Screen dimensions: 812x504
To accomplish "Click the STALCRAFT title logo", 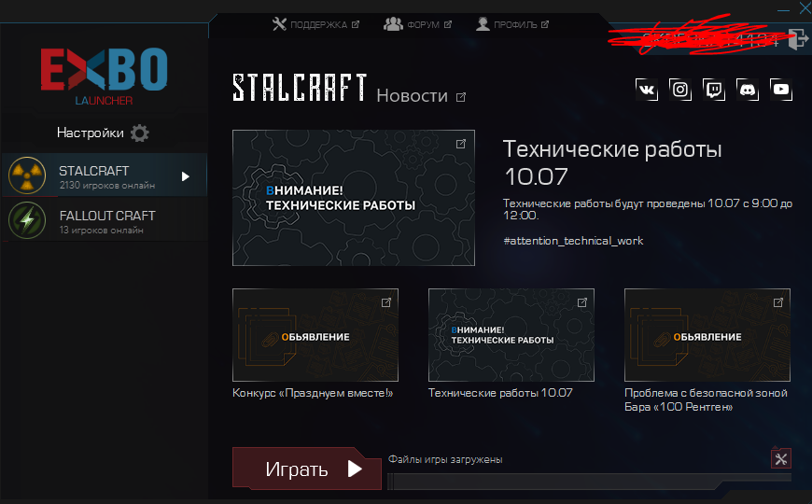I will click(x=300, y=87).
